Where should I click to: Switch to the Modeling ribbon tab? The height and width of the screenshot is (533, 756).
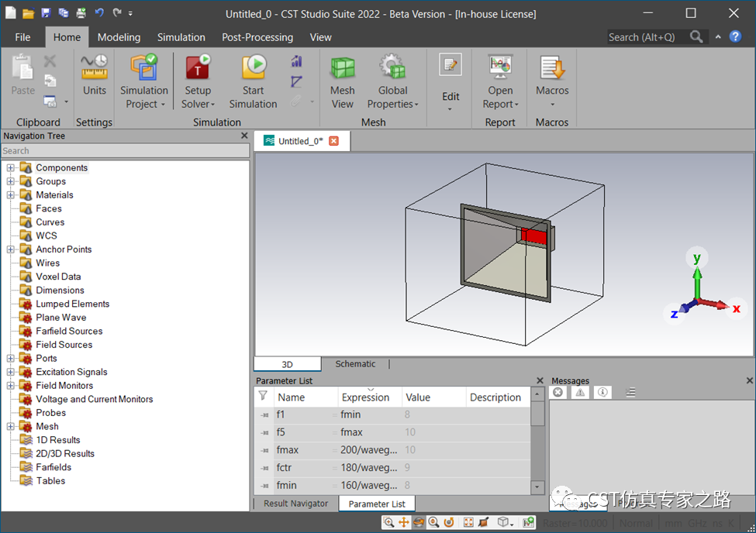point(119,37)
